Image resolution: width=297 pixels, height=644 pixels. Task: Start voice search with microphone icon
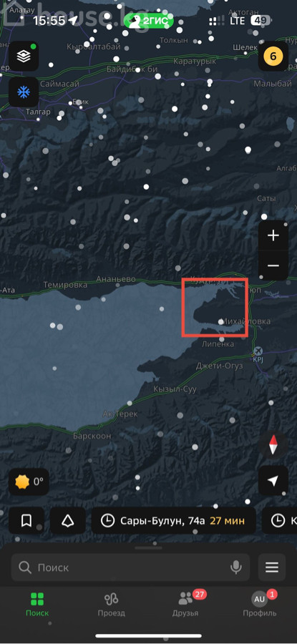(235, 567)
